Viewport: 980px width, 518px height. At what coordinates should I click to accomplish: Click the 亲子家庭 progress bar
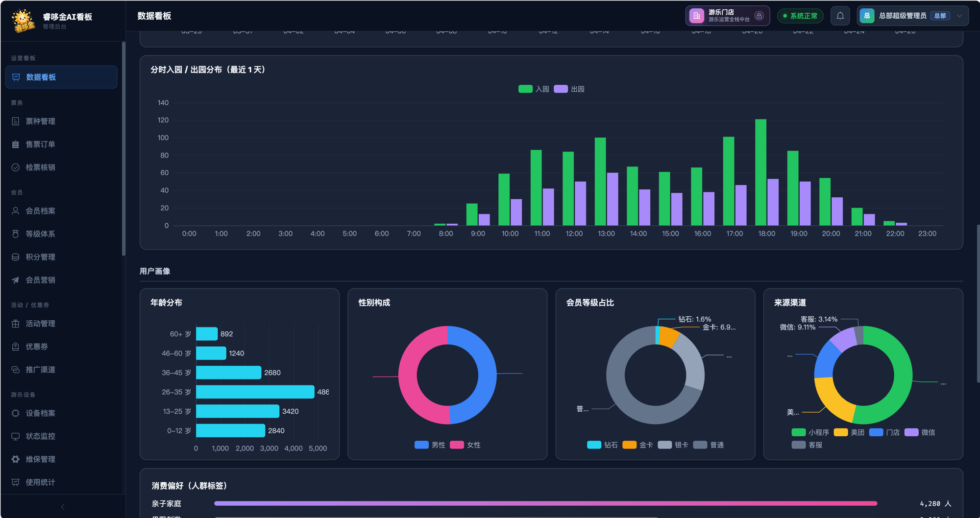click(545, 503)
